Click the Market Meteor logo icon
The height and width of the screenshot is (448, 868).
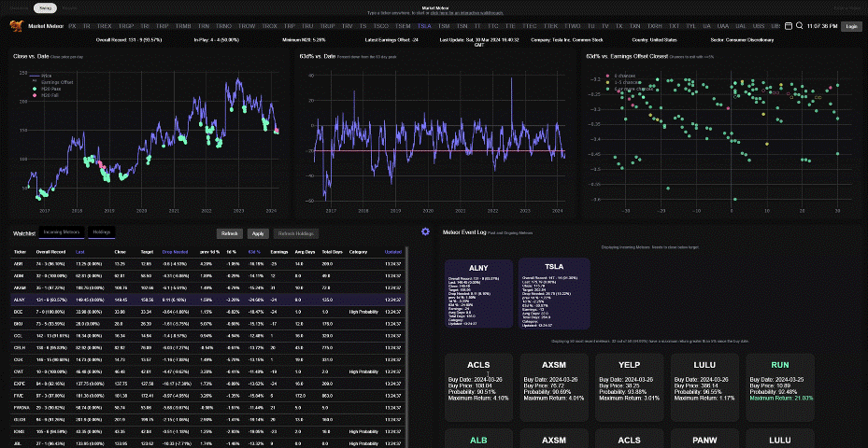click(x=16, y=26)
